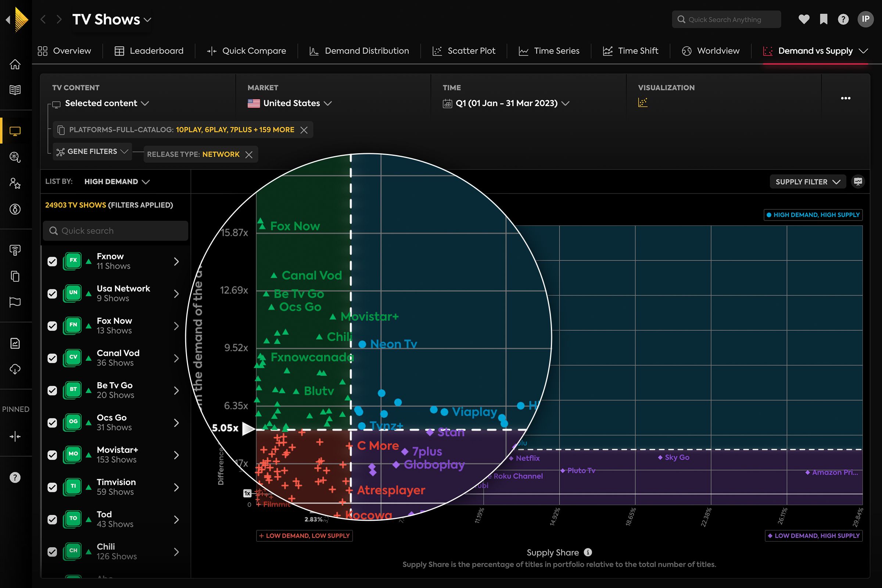Click the 5.05x demand threshold marker
This screenshot has height=588, width=882.
coord(233,428)
